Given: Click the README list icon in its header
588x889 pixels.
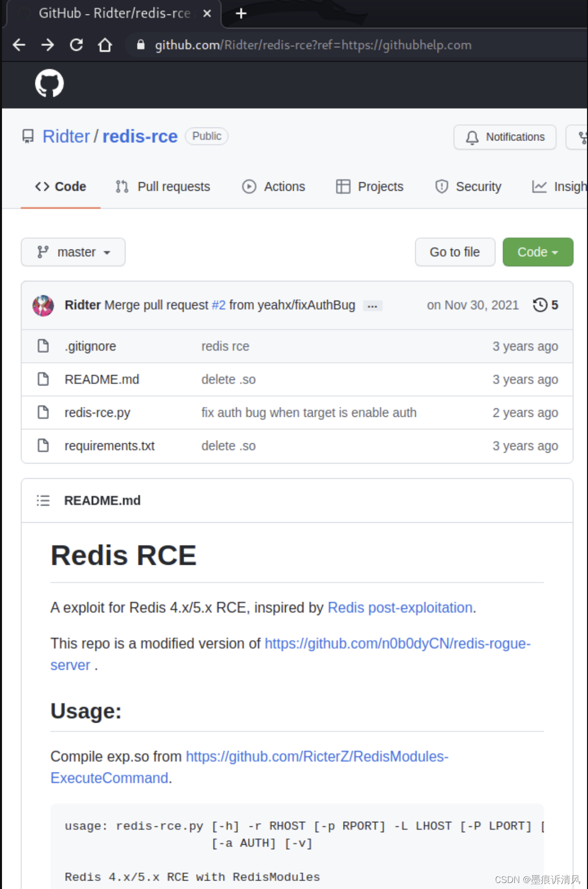Looking at the screenshot, I should click(x=43, y=500).
